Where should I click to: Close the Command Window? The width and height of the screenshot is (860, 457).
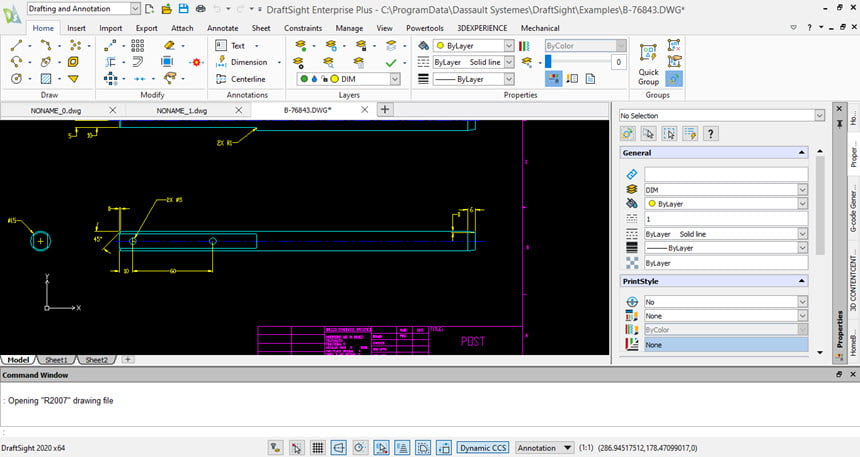tap(853, 374)
